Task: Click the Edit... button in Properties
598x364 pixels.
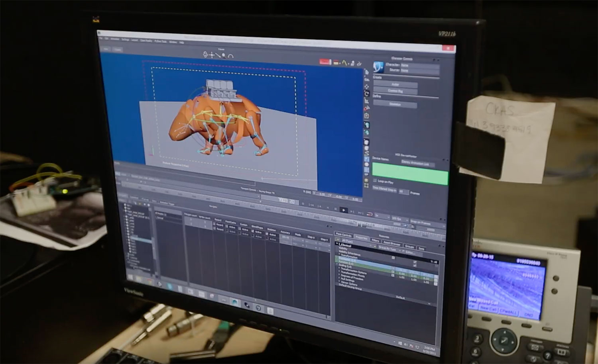Action: click(410, 252)
